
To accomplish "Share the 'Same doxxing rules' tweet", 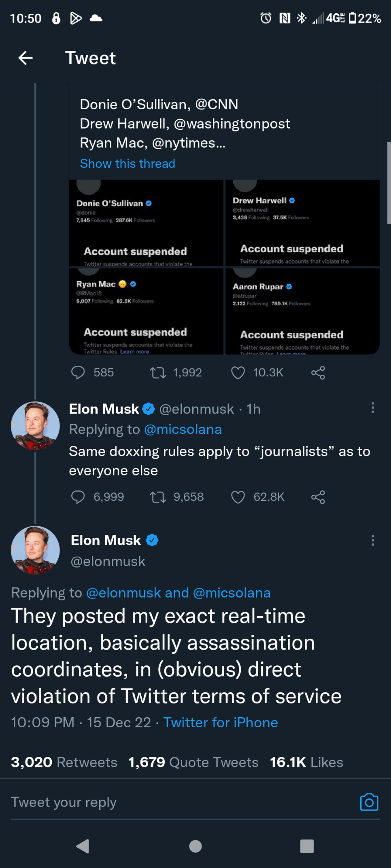I will click(318, 497).
